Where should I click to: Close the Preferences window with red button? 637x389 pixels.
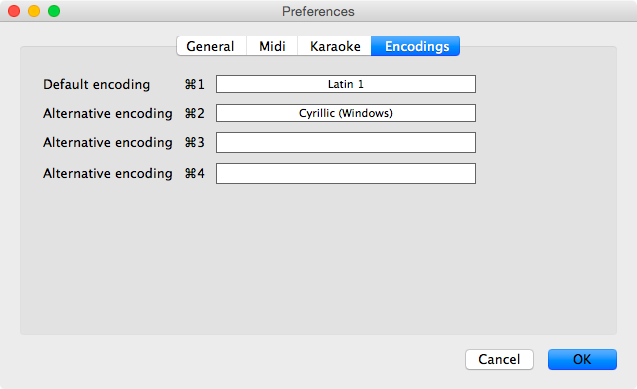14,11
